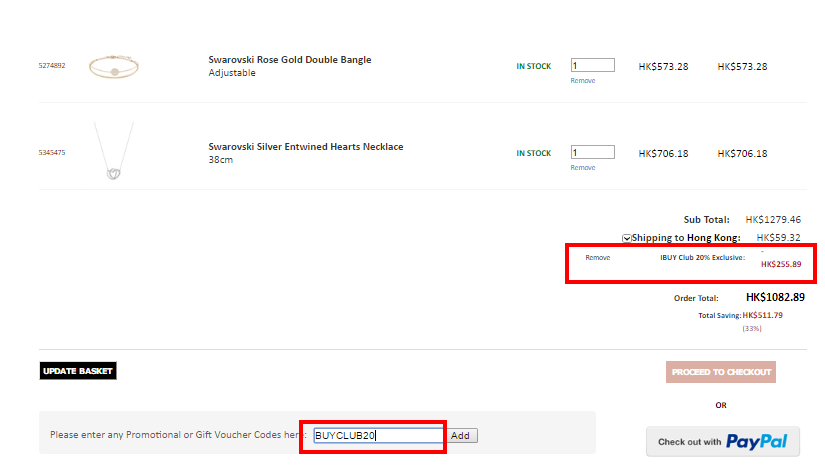Select the HK$59.32 shipping cost
Image resolution: width=825 pixels, height=465 pixels.
[778, 238]
